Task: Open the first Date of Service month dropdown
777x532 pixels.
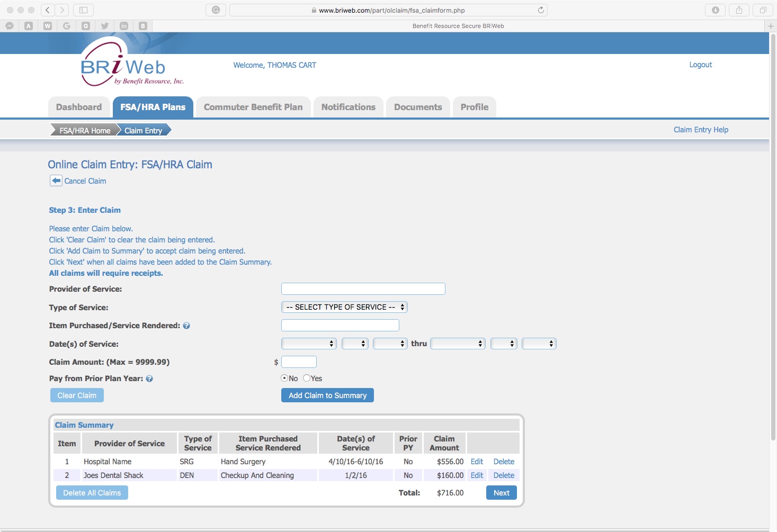Action: [308, 344]
